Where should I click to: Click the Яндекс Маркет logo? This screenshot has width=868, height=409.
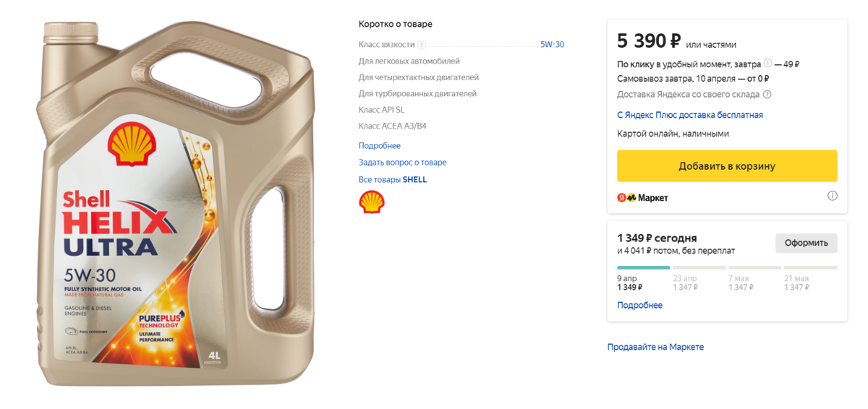(642, 197)
